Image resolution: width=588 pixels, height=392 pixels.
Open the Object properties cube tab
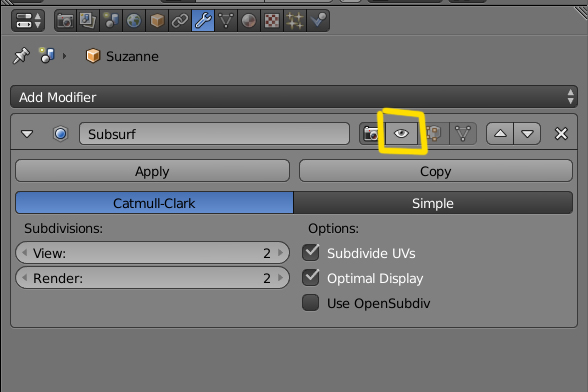157,21
